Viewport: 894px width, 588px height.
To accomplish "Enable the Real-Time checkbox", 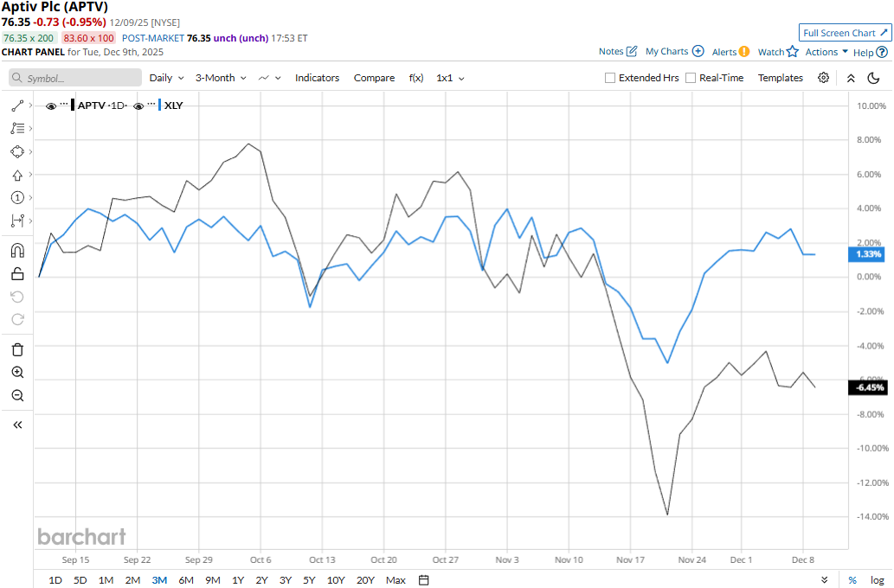I will click(691, 78).
